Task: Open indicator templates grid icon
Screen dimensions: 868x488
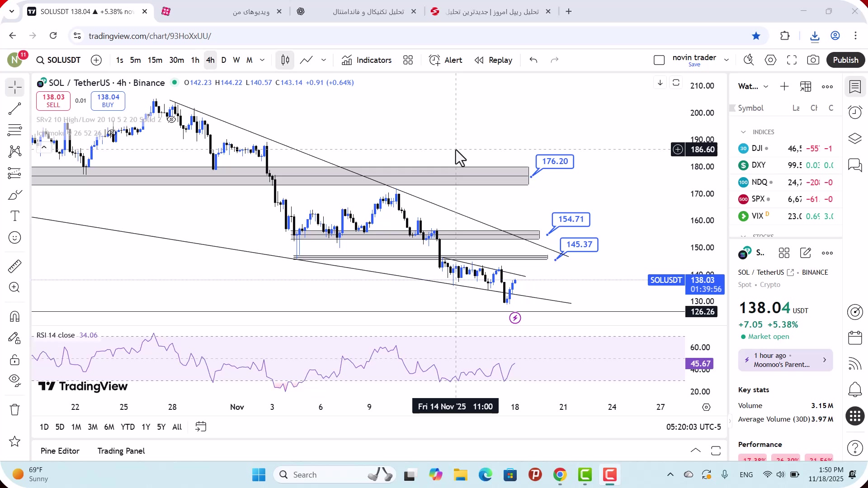Action: pyautogui.click(x=408, y=60)
